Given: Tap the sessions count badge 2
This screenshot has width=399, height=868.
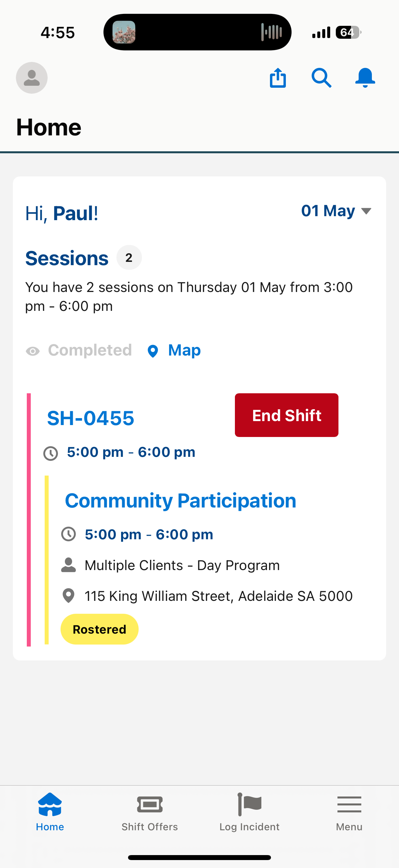Looking at the screenshot, I should pyautogui.click(x=129, y=258).
